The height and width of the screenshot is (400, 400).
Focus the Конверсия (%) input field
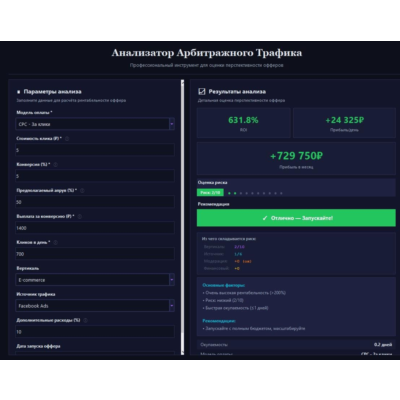point(95,176)
